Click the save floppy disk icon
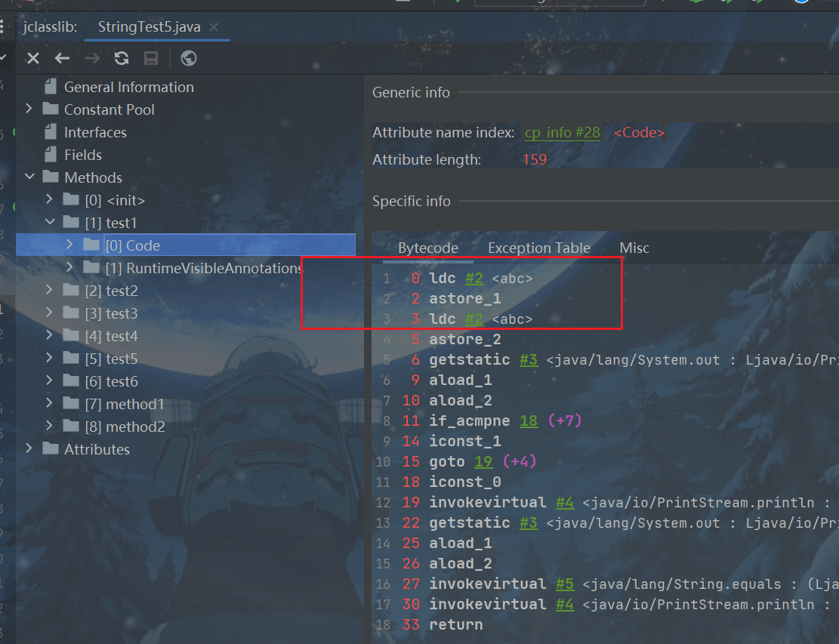The image size is (839, 644). click(x=151, y=58)
